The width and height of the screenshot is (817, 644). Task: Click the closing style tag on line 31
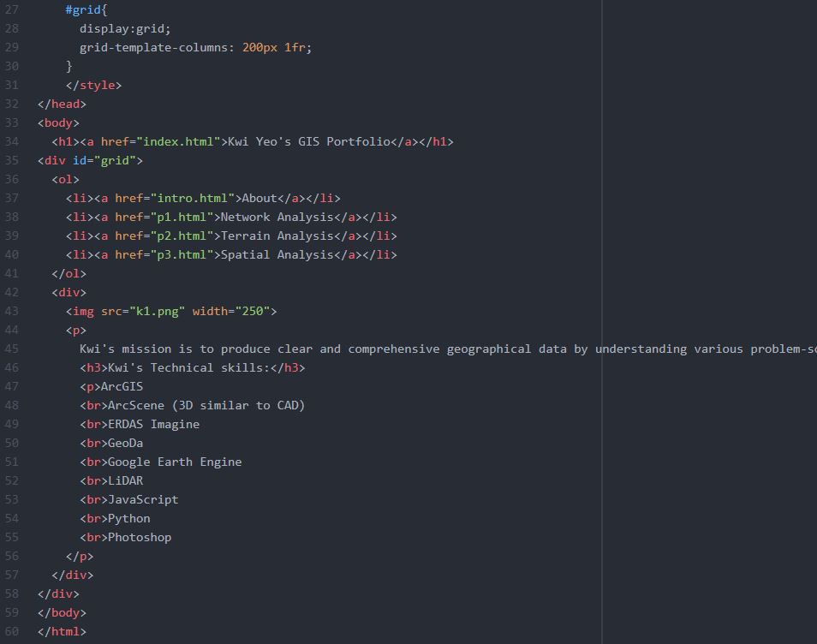[93, 85]
